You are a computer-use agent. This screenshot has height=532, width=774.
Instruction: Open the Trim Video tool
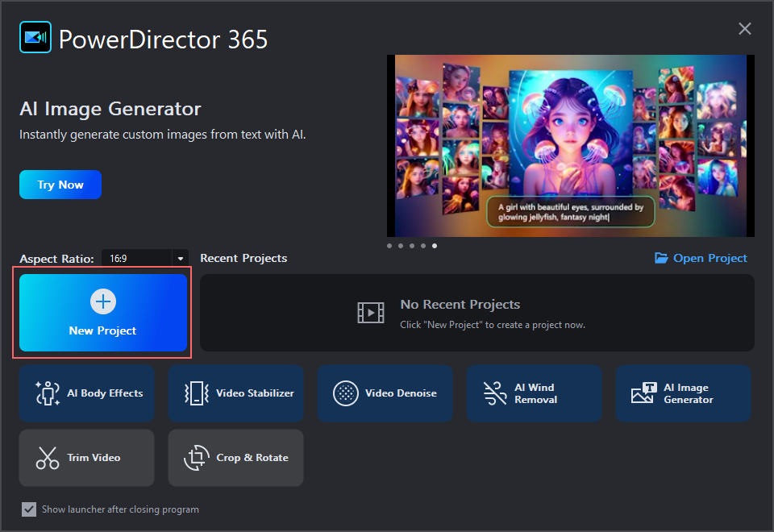(87, 458)
